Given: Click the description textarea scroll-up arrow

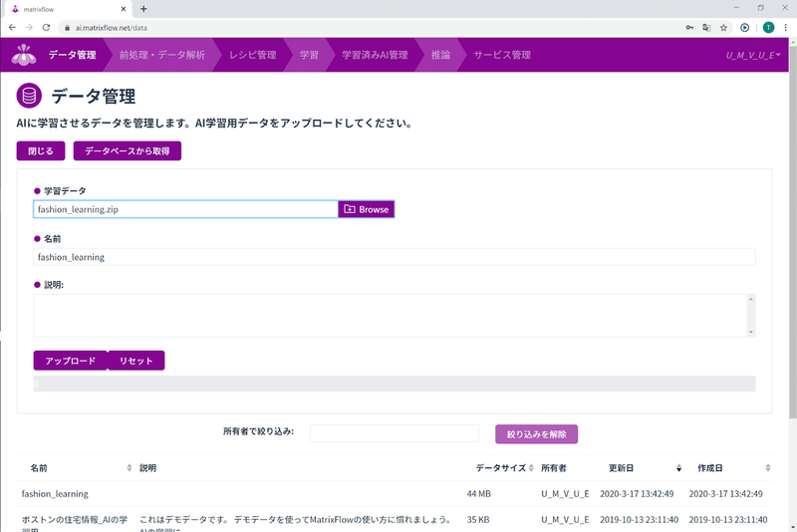Looking at the screenshot, I should (751, 299).
